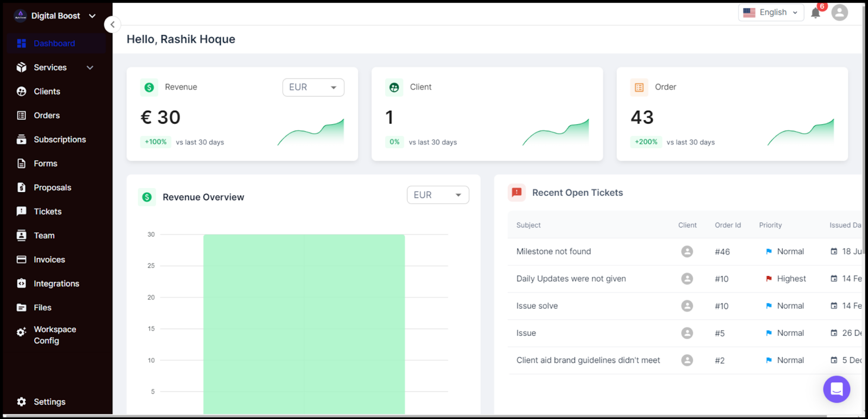Open the Forms page
The image size is (868, 419).
click(46, 163)
